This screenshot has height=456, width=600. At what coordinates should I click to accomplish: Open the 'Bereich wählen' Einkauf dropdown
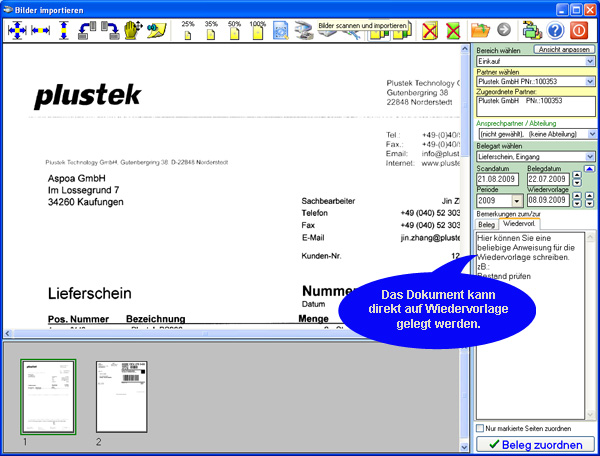coord(590,61)
